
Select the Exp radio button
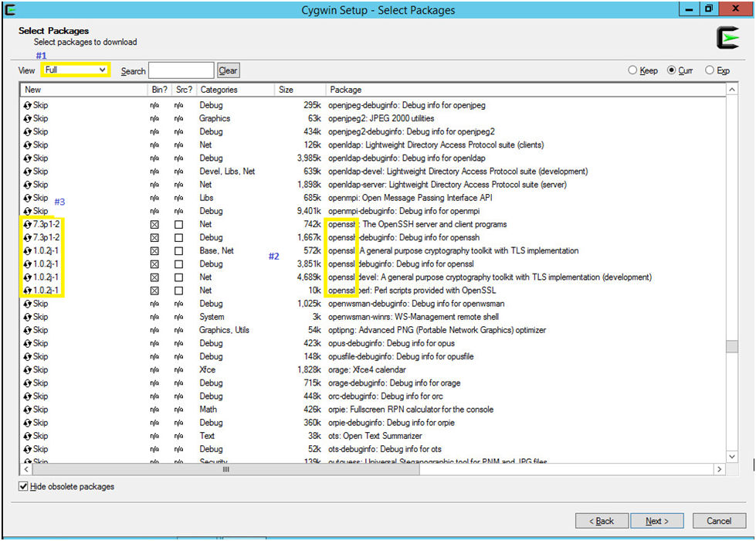709,70
